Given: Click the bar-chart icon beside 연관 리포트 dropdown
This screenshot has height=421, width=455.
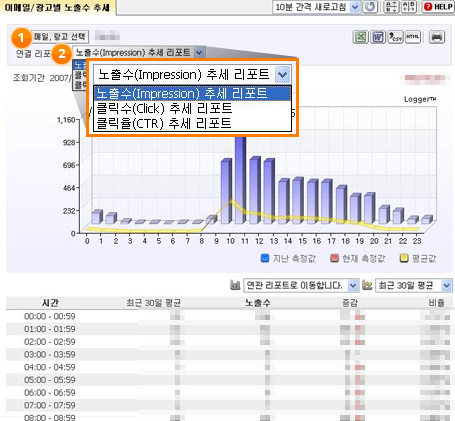Looking at the screenshot, I should (x=235, y=285).
